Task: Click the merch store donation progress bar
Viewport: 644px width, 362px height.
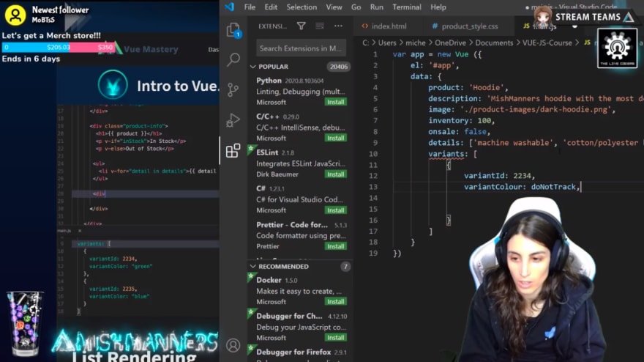Action: (x=59, y=48)
